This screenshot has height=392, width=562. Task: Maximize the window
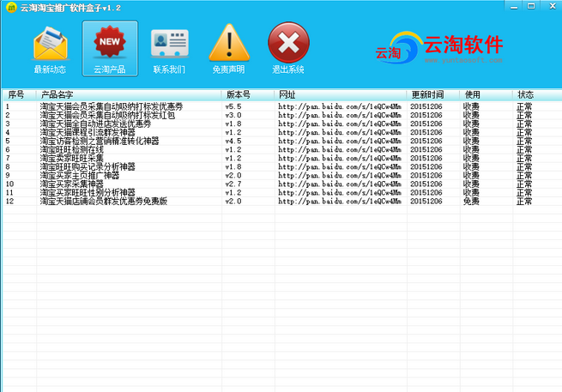(x=531, y=7)
